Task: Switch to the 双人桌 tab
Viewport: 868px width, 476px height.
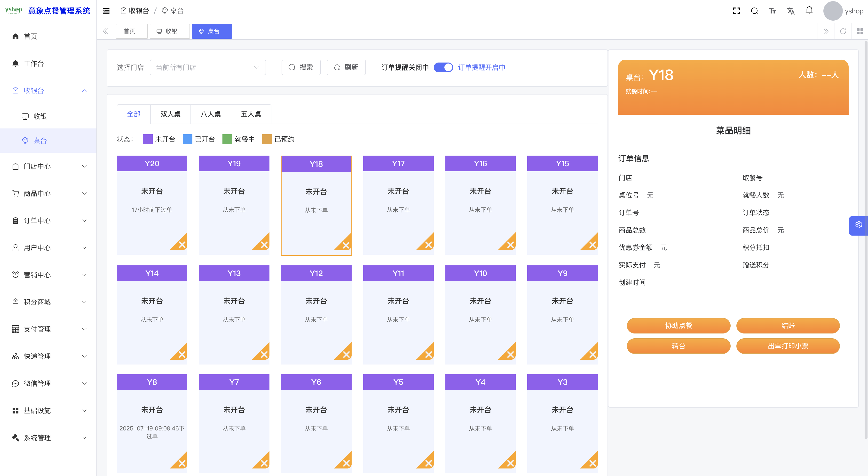Action: tap(170, 114)
